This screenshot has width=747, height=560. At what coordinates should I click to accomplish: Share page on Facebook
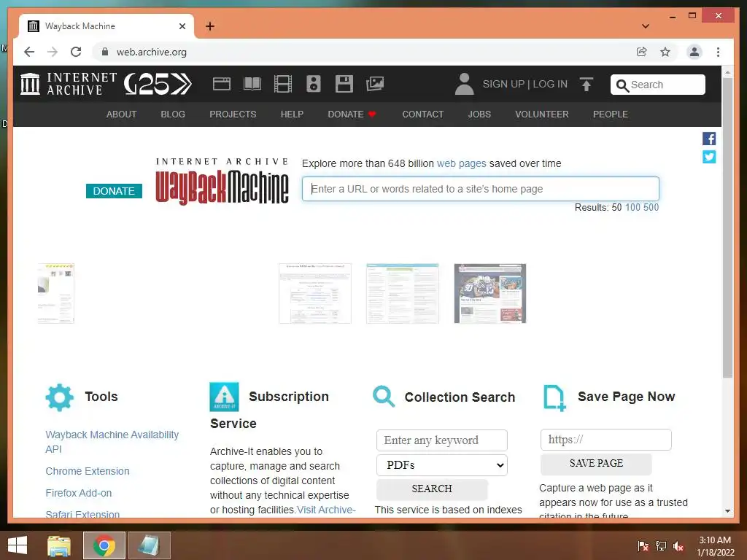709,139
